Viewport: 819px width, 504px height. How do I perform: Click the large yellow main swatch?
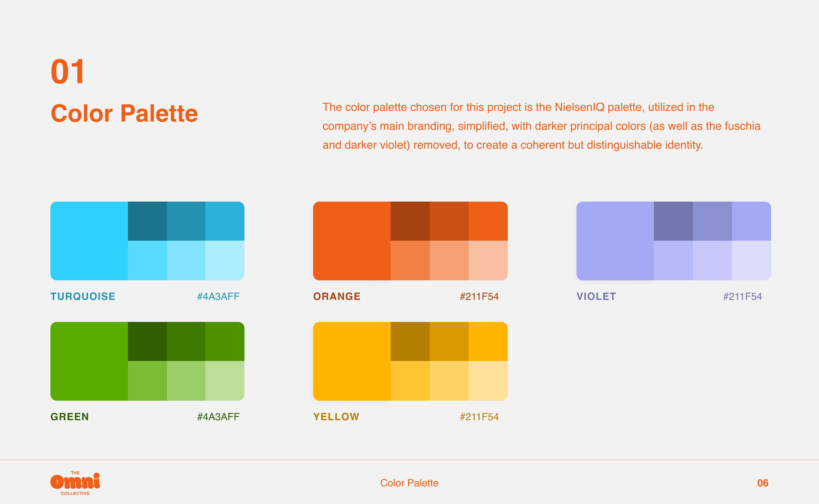352,361
